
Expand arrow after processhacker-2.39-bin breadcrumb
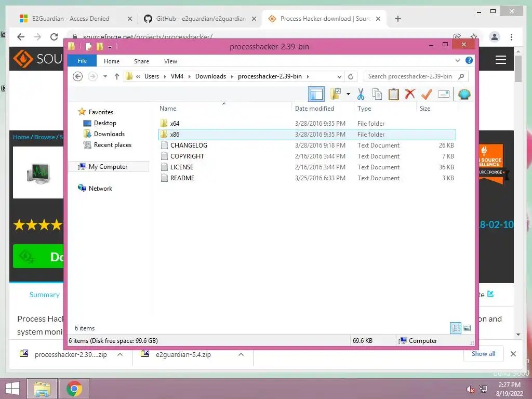click(x=308, y=76)
